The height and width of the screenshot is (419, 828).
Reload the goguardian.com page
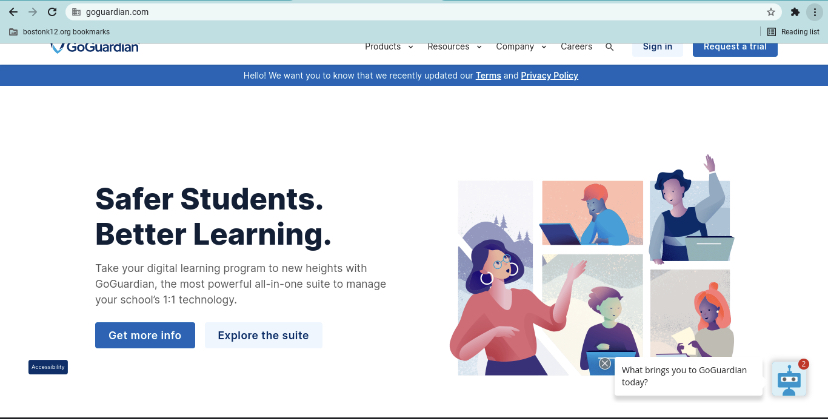pos(52,12)
